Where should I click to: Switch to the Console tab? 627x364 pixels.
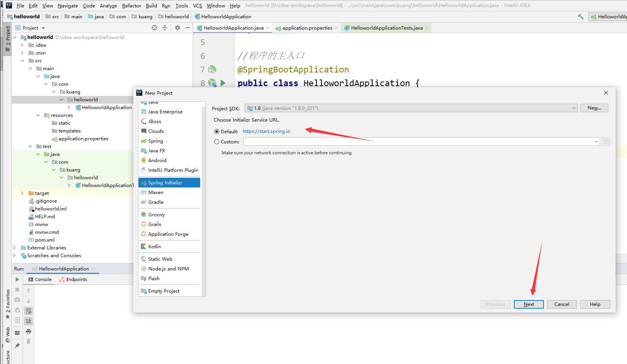(40, 279)
